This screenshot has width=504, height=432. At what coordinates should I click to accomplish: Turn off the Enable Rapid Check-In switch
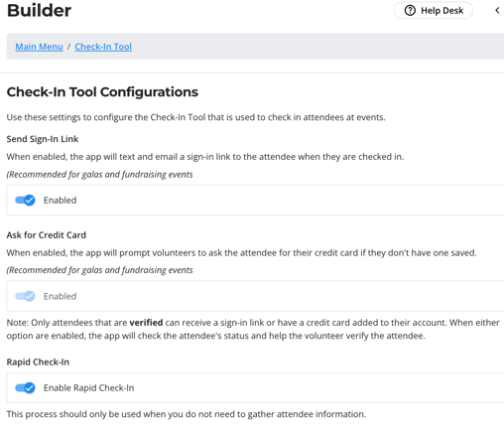click(25, 387)
